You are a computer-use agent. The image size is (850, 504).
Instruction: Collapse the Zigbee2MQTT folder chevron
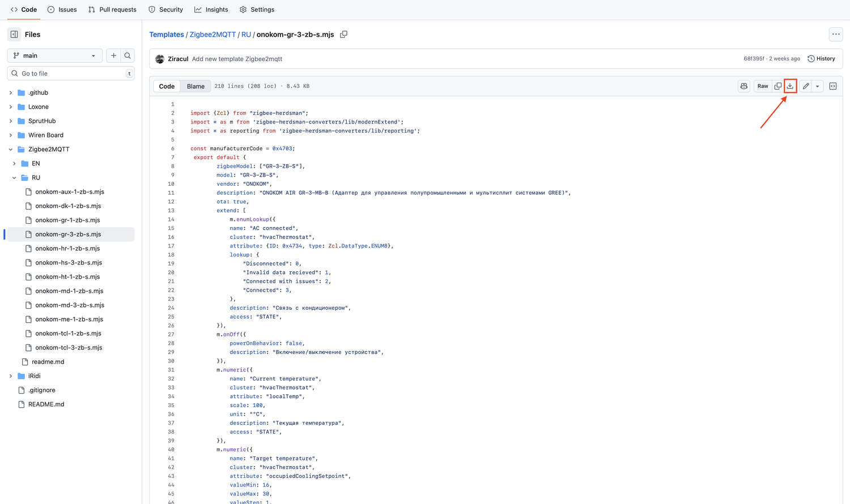point(11,150)
